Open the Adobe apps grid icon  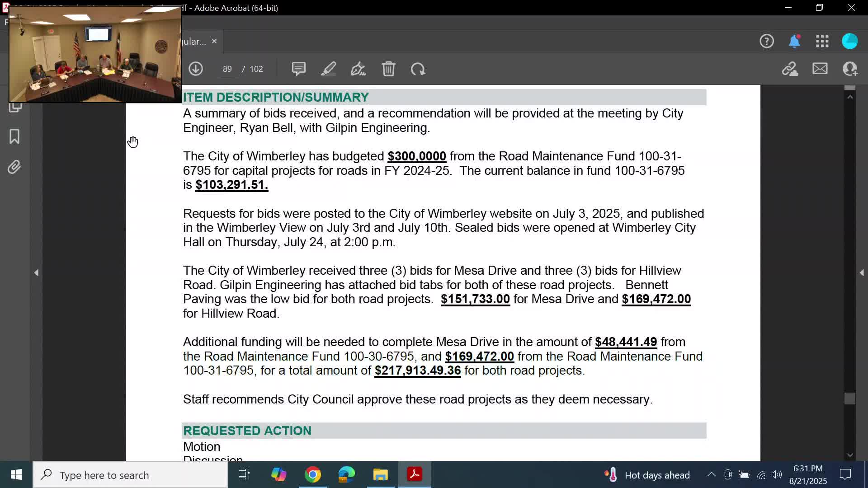pos(822,41)
